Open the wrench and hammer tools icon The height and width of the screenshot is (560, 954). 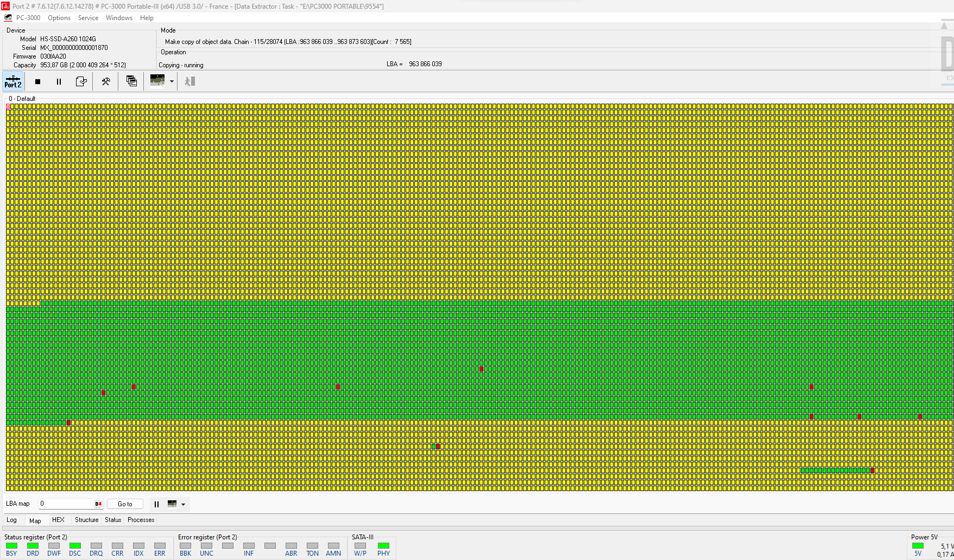pos(106,81)
